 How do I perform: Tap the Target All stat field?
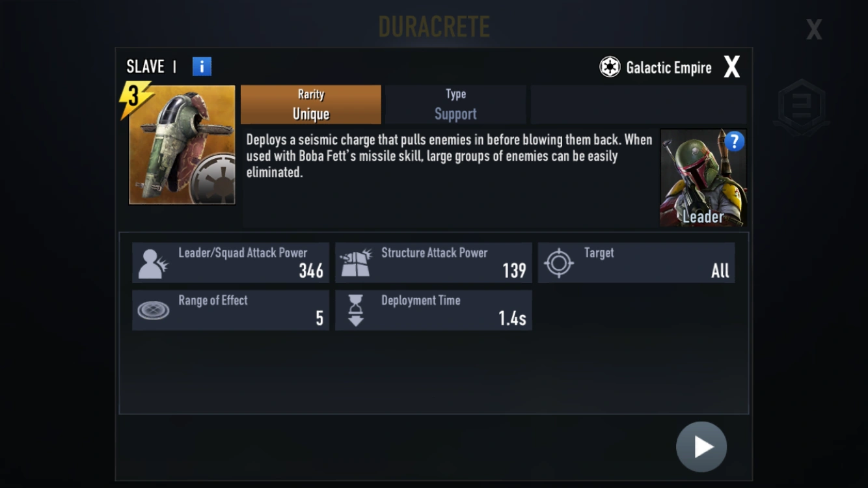click(x=636, y=263)
